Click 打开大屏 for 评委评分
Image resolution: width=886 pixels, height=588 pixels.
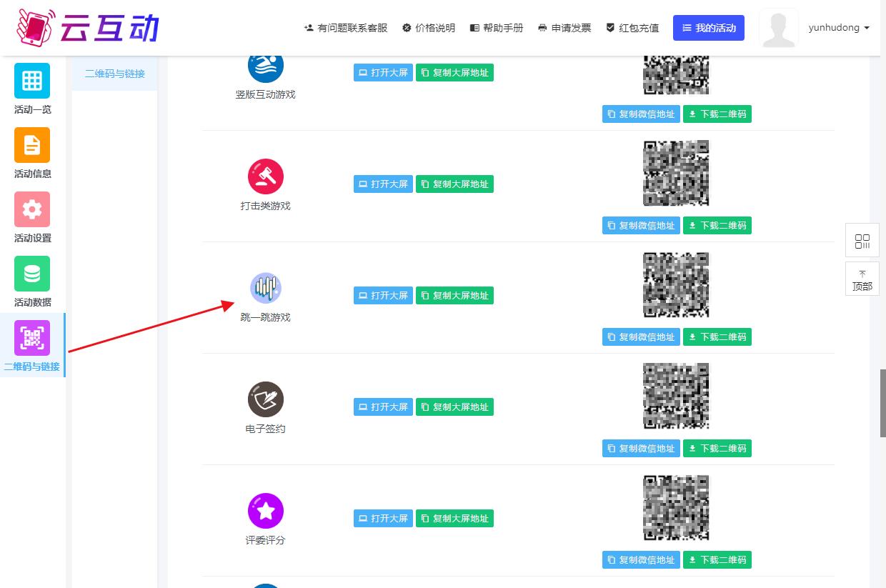[x=383, y=519]
